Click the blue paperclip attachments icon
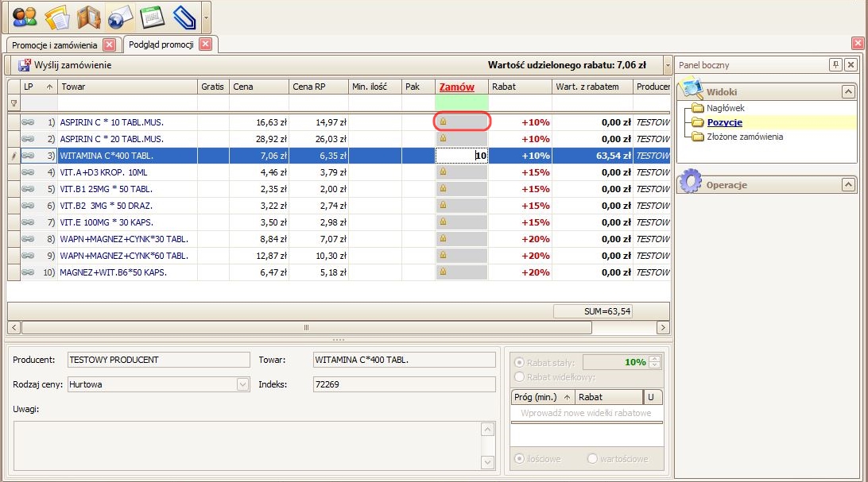Image resolution: width=868 pixels, height=482 pixels. pos(184,16)
